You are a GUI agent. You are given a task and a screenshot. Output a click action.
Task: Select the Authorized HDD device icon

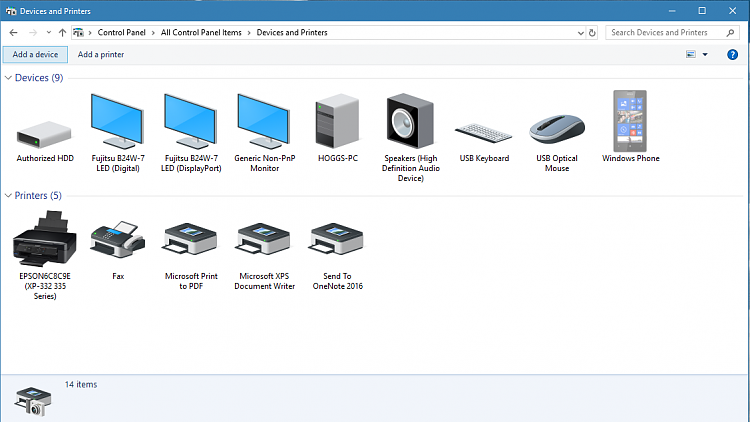tap(44, 134)
